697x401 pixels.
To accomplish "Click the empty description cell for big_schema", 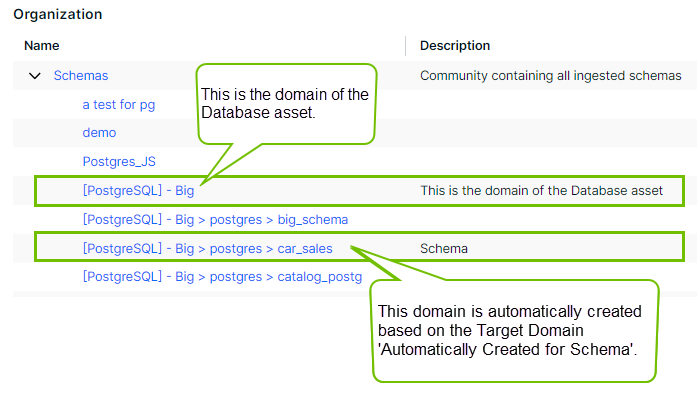I will click(x=540, y=219).
